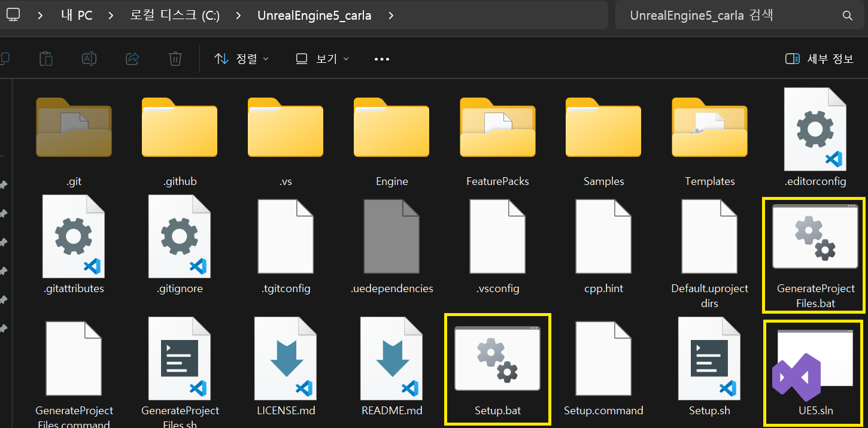Screen dimensions: 868x428
Task: Select GenerateProjectFiles.sh script file
Action: (180, 358)
